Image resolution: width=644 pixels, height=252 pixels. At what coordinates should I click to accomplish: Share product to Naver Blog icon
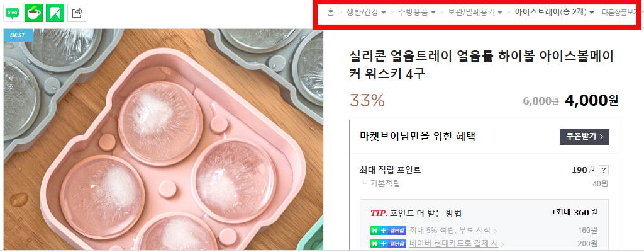tap(13, 13)
